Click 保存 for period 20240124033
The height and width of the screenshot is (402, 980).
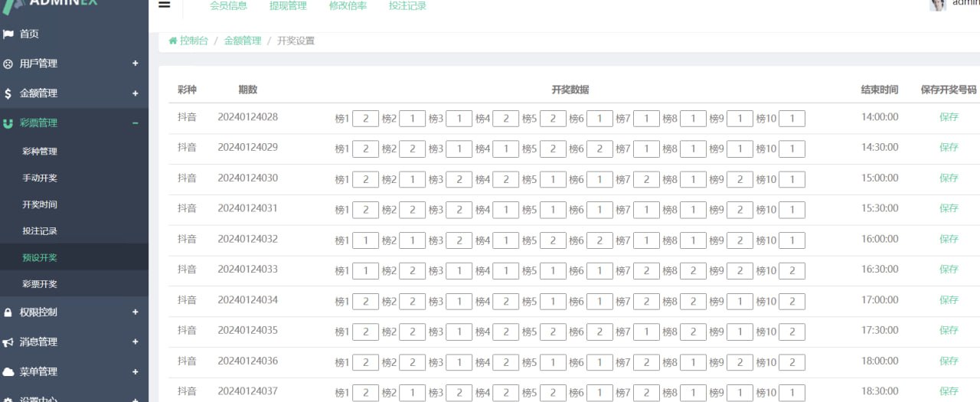949,270
